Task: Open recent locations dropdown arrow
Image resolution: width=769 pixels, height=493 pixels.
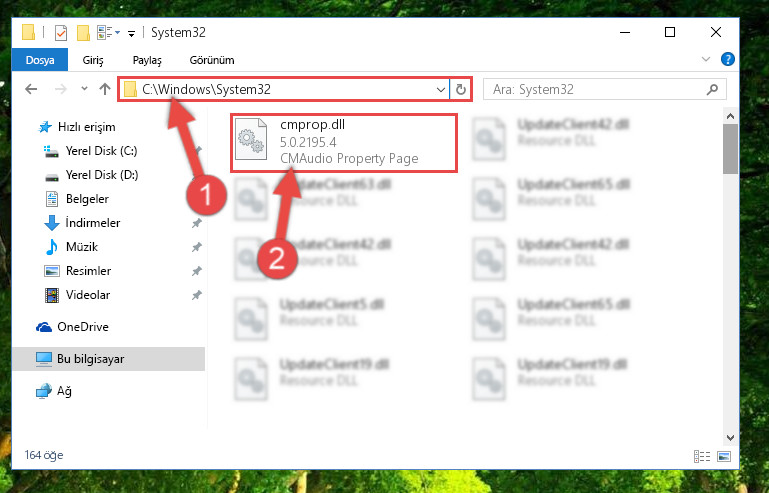Action: click(84, 89)
